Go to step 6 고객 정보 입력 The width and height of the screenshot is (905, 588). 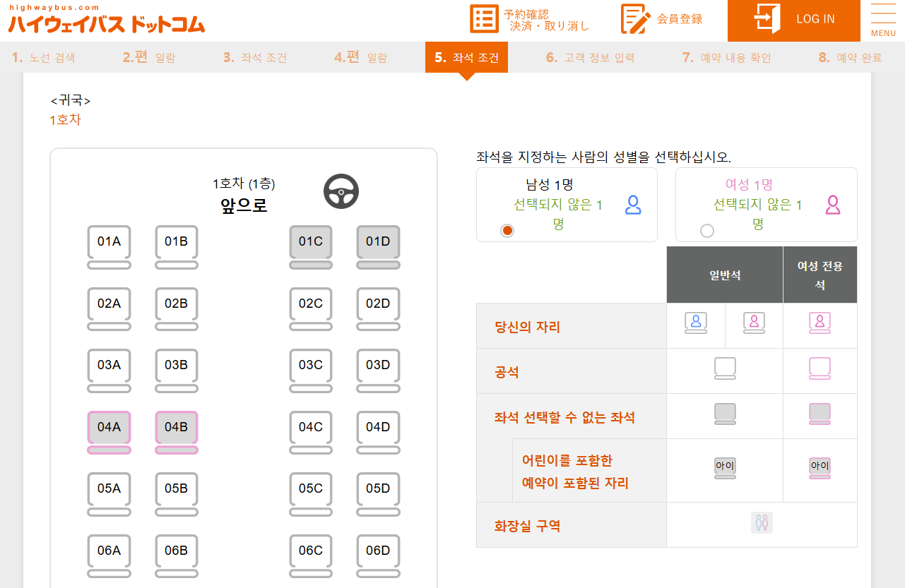point(591,58)
